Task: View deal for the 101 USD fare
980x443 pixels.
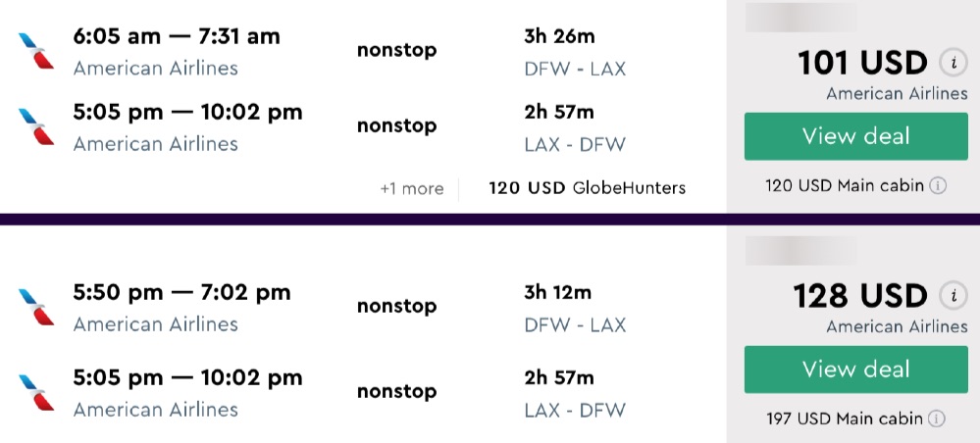Action: 855,136
